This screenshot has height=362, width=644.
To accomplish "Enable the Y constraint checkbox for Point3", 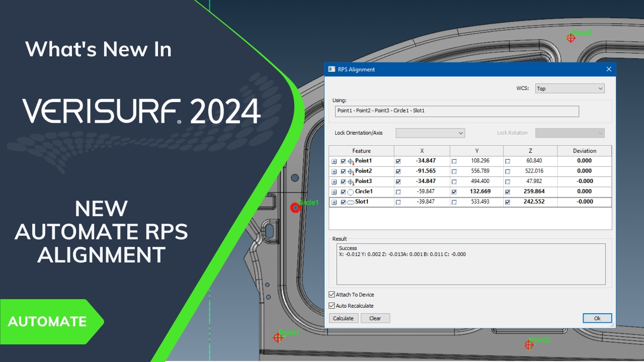I will click(x=454, y=182).
